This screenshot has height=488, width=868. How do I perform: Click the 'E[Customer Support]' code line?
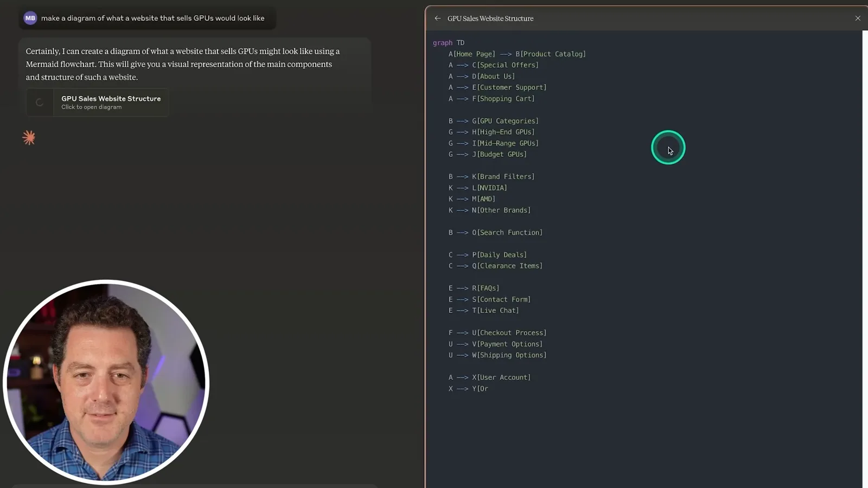(497, 87)
